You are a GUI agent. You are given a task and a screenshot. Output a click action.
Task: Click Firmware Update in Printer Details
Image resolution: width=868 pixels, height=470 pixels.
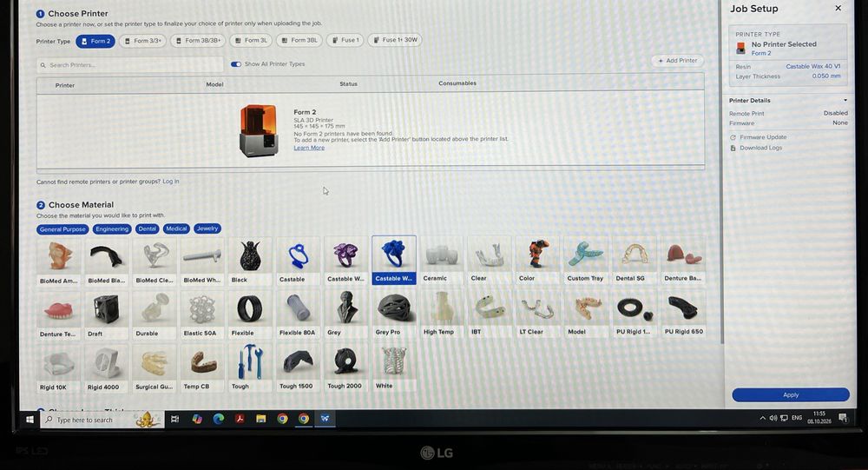tap(763, 137)
